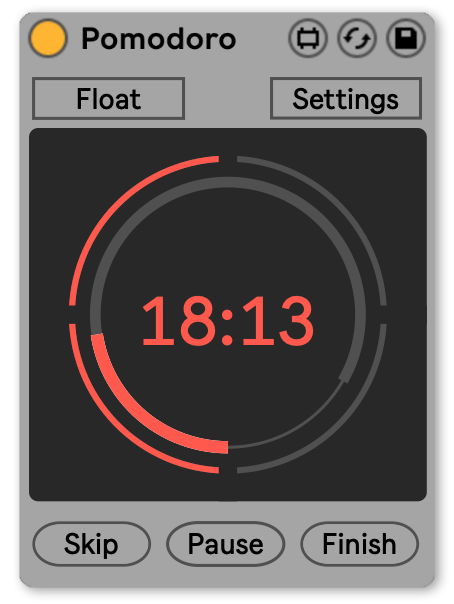
Task: Click the Float button
Action: (x=108, y=99)
